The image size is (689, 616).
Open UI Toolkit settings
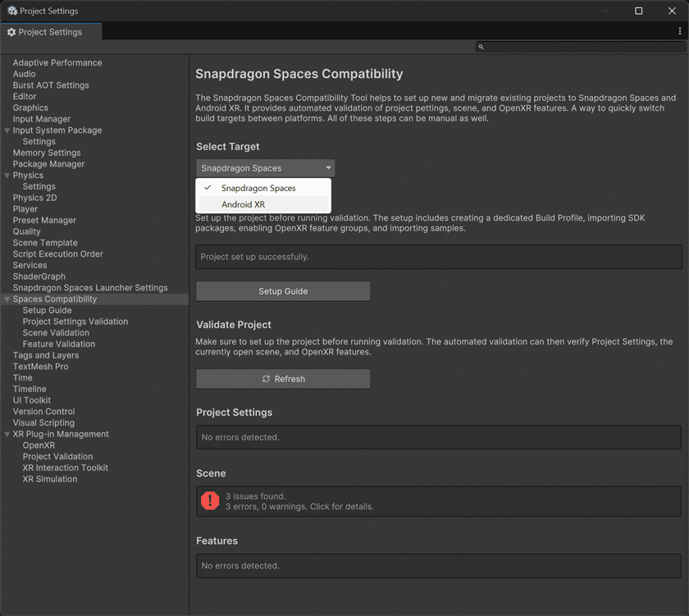pos(32,400)
